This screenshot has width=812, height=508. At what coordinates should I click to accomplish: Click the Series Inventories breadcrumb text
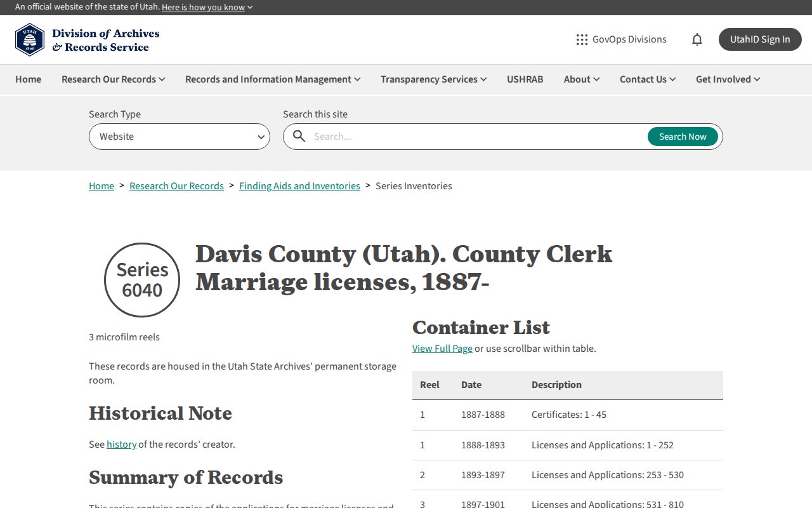(x=414, y=186)
